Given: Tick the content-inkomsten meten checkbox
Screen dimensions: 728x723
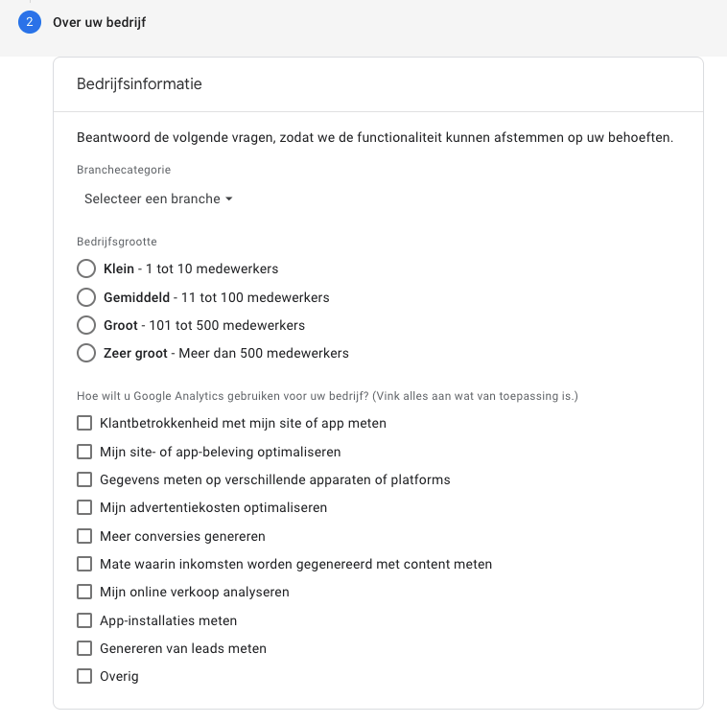Looking at the screenshot, I should tap(84, 564).
